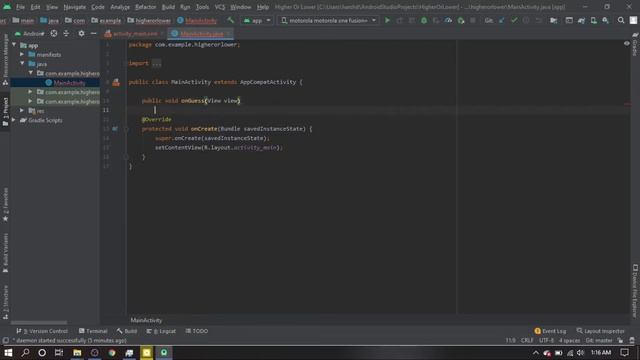Click the Stop button in toolbar
The image size is (640, 360).
click(473, 20)
